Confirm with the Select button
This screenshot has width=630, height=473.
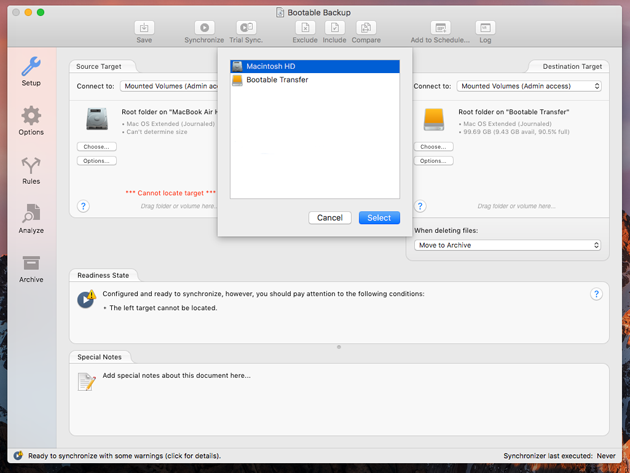click(379, 218)
